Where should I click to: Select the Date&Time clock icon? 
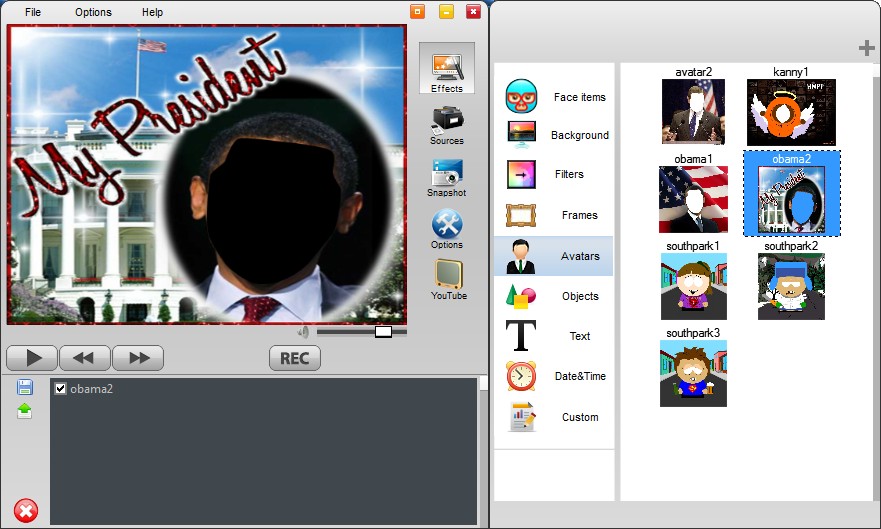tap(521, 376)
